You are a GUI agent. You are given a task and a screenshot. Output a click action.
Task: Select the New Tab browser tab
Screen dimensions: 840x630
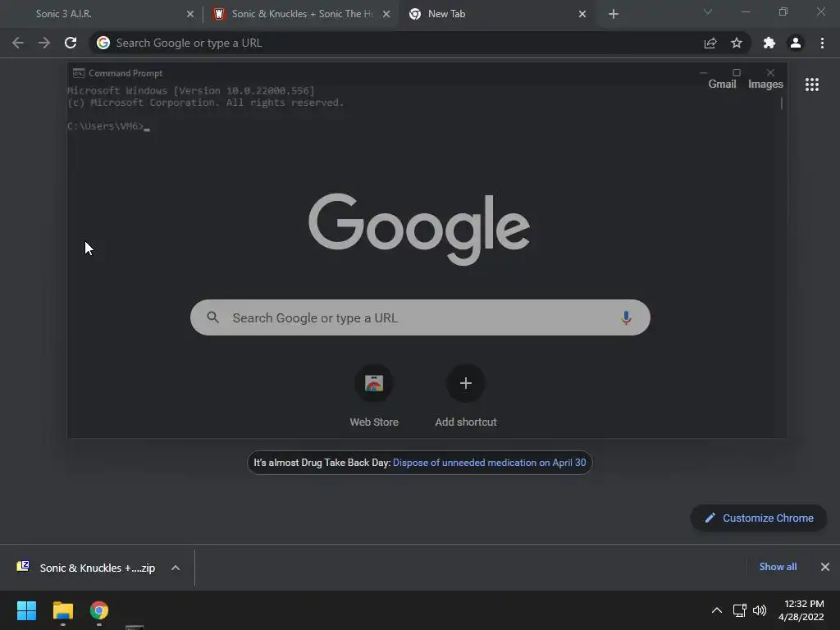click(x=497, y=14)
